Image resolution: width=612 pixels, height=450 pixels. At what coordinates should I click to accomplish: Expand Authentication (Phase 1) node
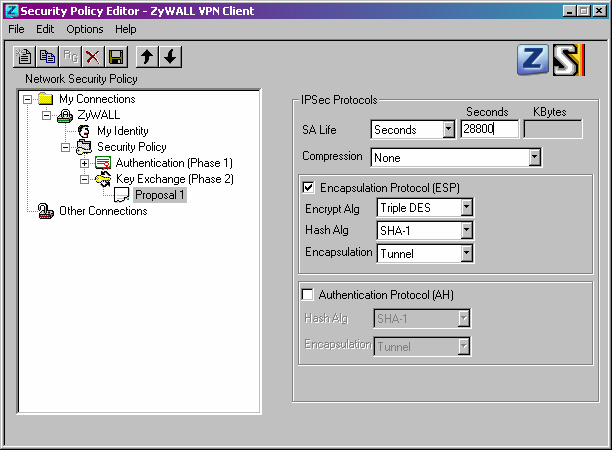tap(84, 163)
